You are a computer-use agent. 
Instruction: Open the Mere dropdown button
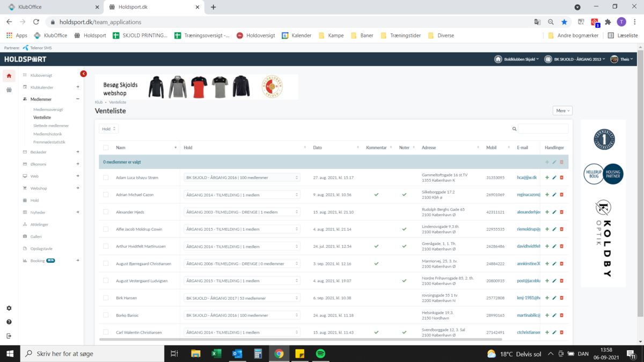click(562, 110)
